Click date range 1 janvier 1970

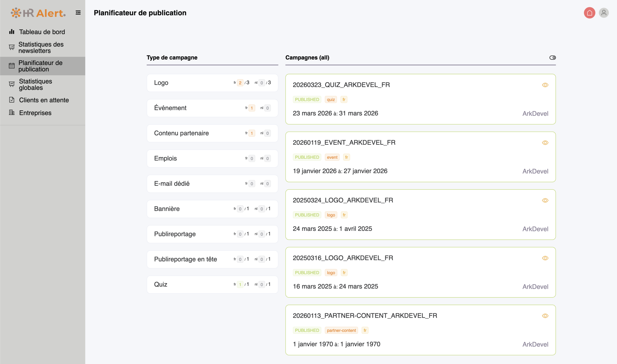pos(336,344)
